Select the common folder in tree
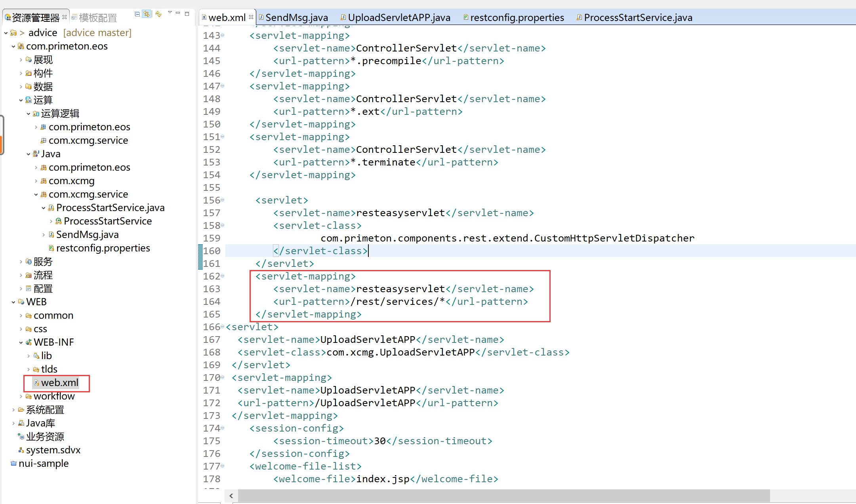Screen dimensions: 856x504 tap(53, 316)
